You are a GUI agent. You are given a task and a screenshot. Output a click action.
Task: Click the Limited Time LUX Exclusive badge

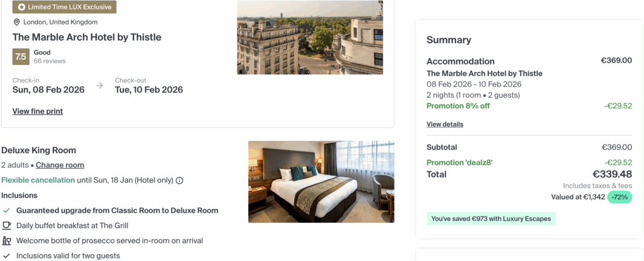pyautogui.click(x=64, y=7)
